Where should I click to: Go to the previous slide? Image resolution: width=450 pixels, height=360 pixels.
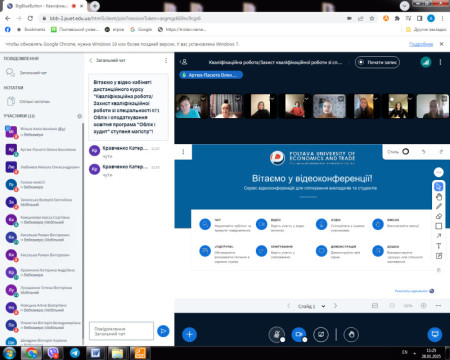coord(289,306)
